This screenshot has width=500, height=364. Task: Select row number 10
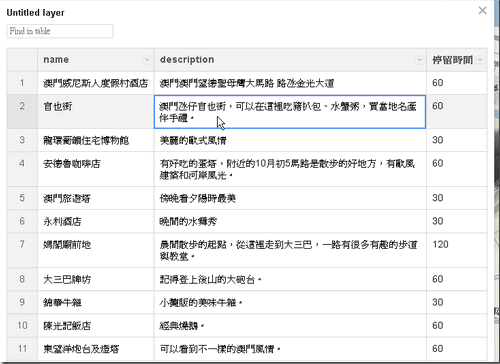(22, 325)
